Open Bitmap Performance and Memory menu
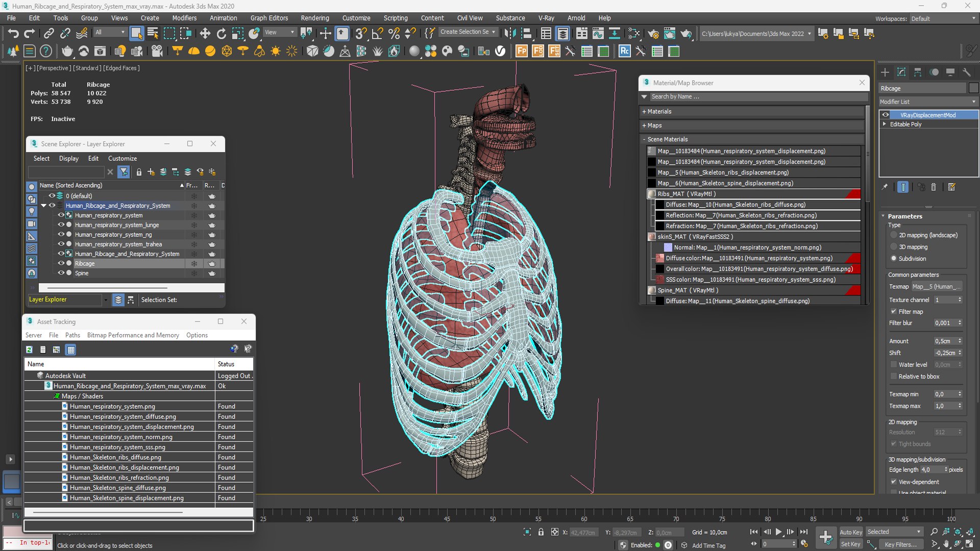This screenshot has height=551, width=980. pos(133,335)
